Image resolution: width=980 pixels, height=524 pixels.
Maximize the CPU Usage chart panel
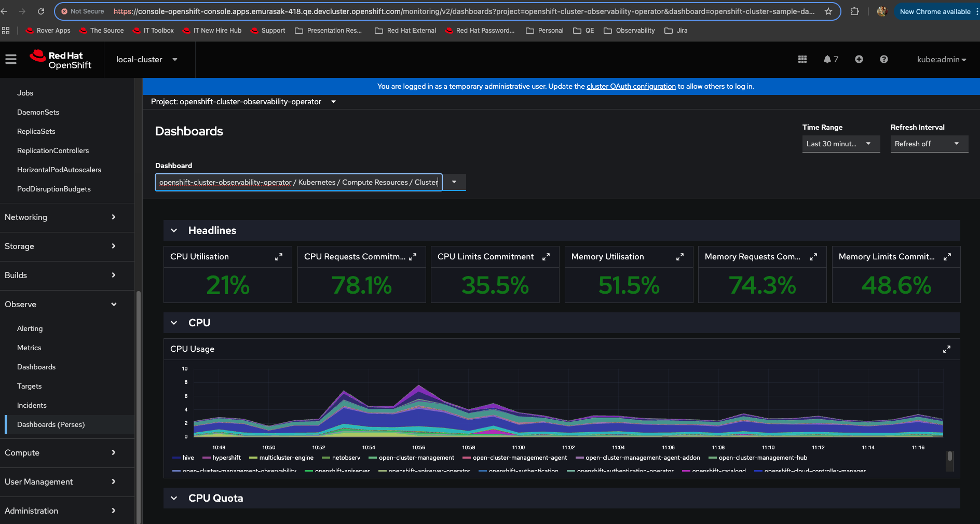click(946, 349)
